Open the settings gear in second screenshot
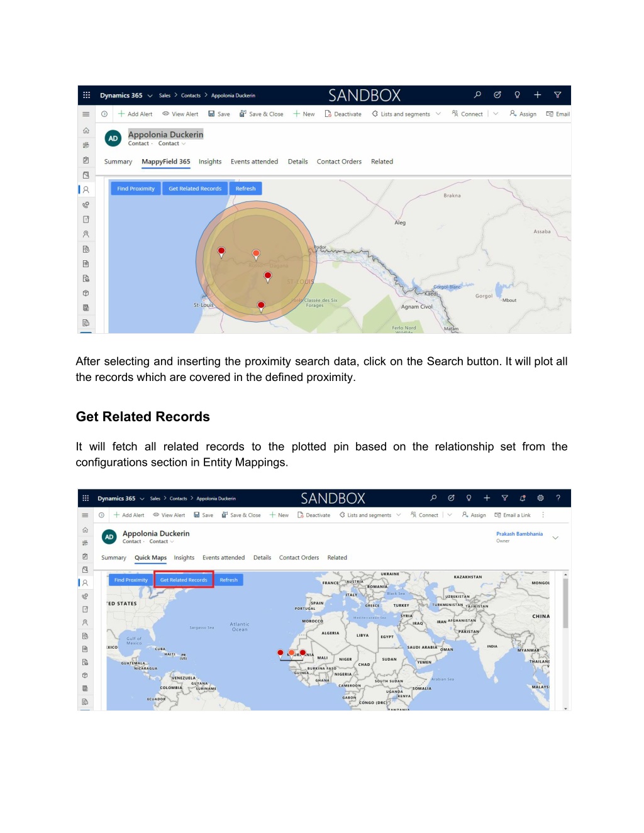This screenshot has height=833, width=644. (x=540, y=498)
